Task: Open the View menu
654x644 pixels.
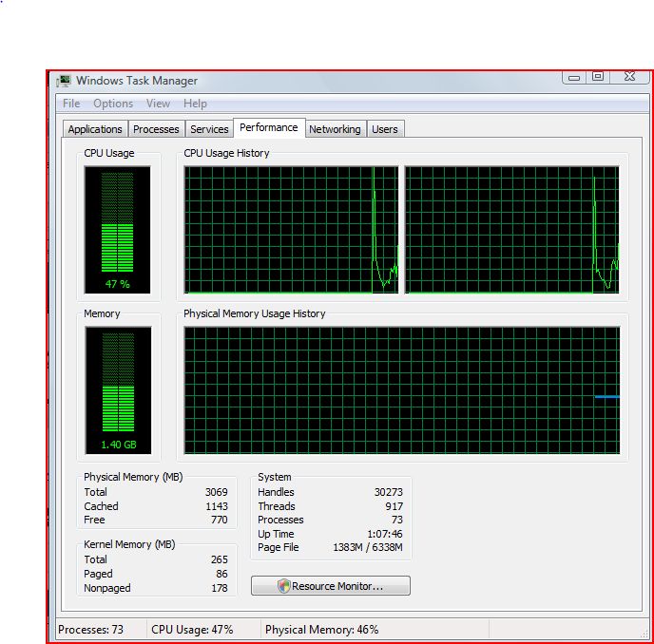Action: coord(158,104)
